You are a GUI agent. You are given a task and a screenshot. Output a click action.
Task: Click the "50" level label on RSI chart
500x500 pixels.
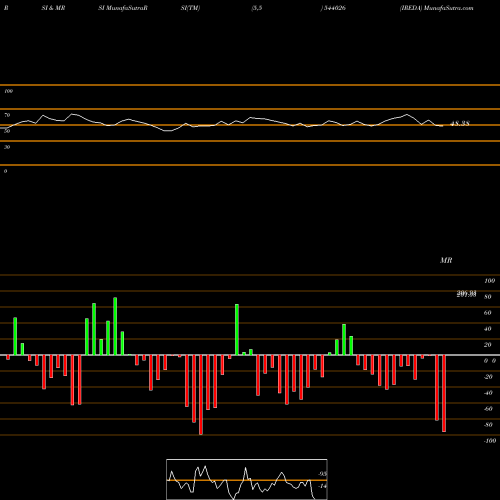(x=7, y=131)
